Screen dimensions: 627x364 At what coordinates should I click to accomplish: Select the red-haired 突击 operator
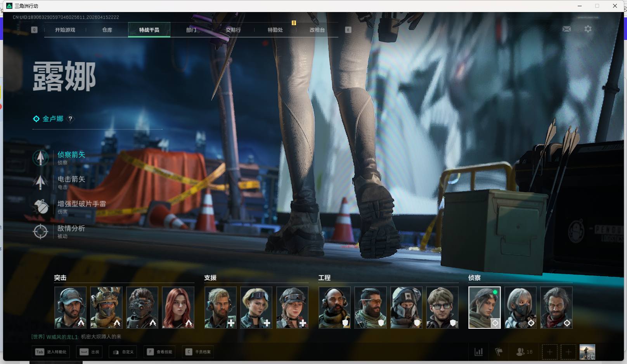(x=178, y=307)
